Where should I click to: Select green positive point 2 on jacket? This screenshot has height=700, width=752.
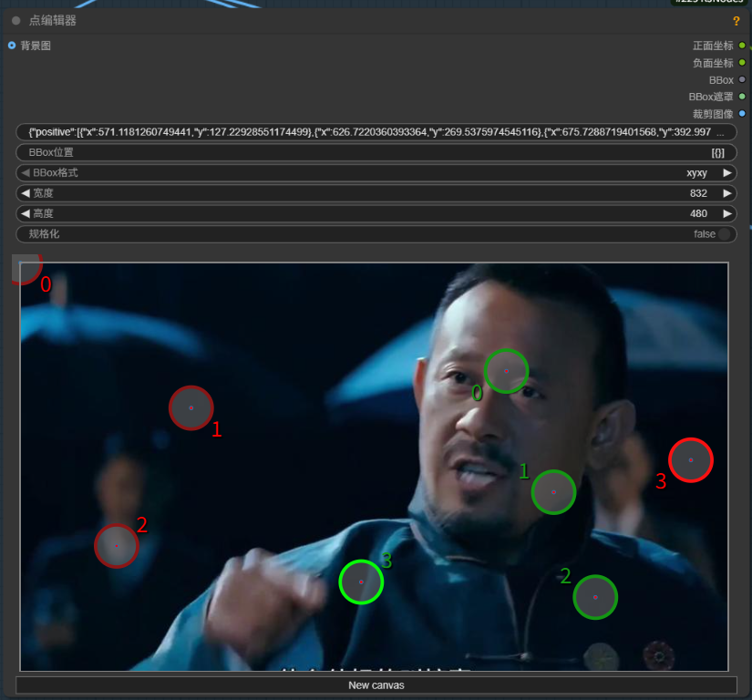point(595,597)
